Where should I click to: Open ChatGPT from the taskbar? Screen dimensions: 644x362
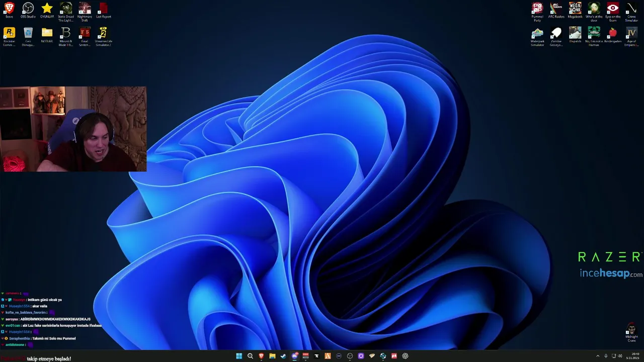coord(405,356)
